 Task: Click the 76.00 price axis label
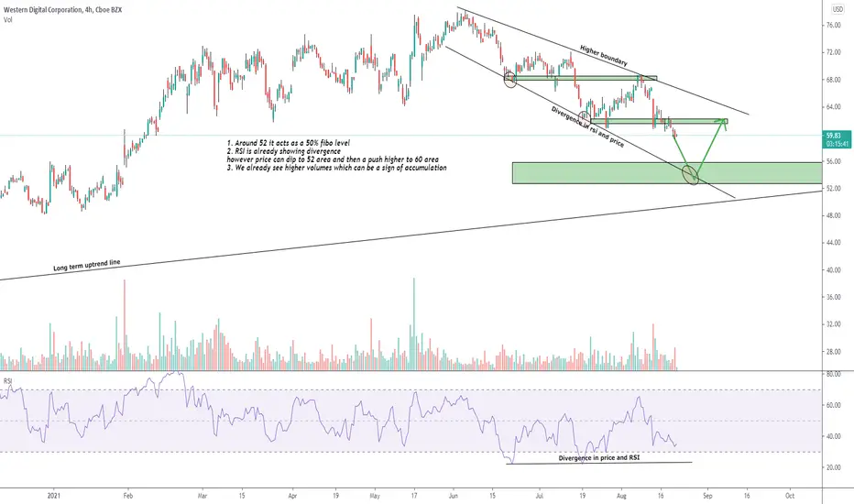tap(833, 25)
